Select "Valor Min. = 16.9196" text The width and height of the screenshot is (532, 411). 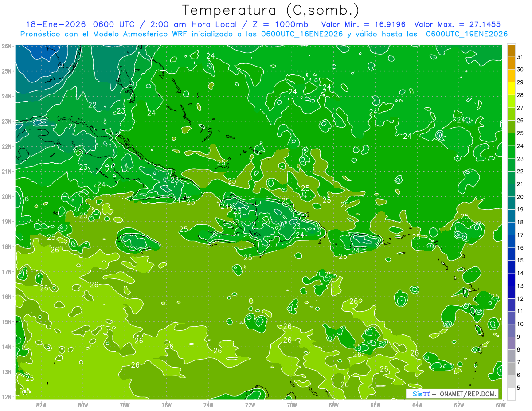click(x=364, y=24)
